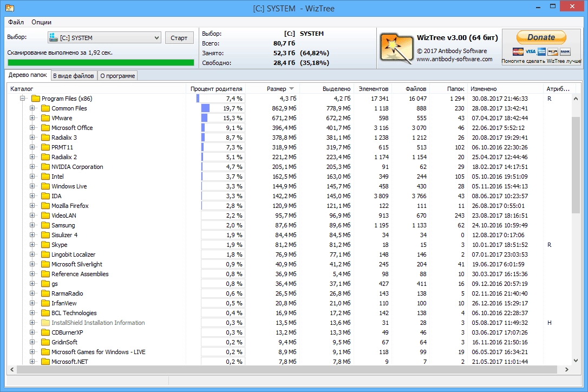Image resolution: width=588 pixels, height=392 pixels.
Task: Expand the Radialix 2 folder node
Action: (32, 157)
